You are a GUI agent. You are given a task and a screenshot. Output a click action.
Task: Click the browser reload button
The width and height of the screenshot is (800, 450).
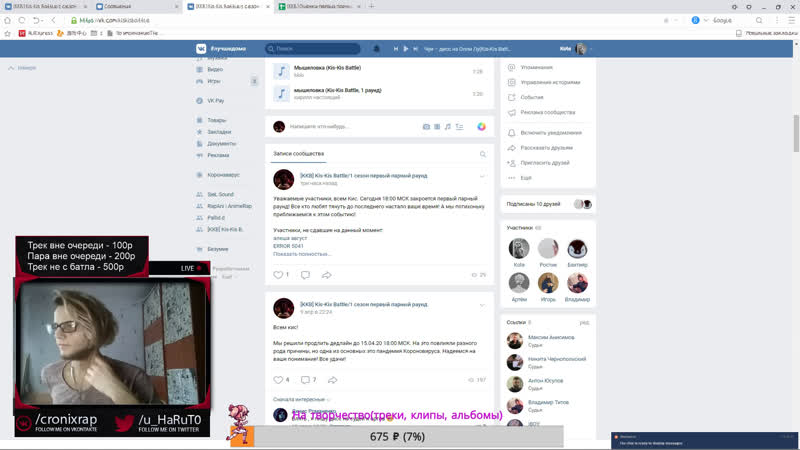(22, 20)
